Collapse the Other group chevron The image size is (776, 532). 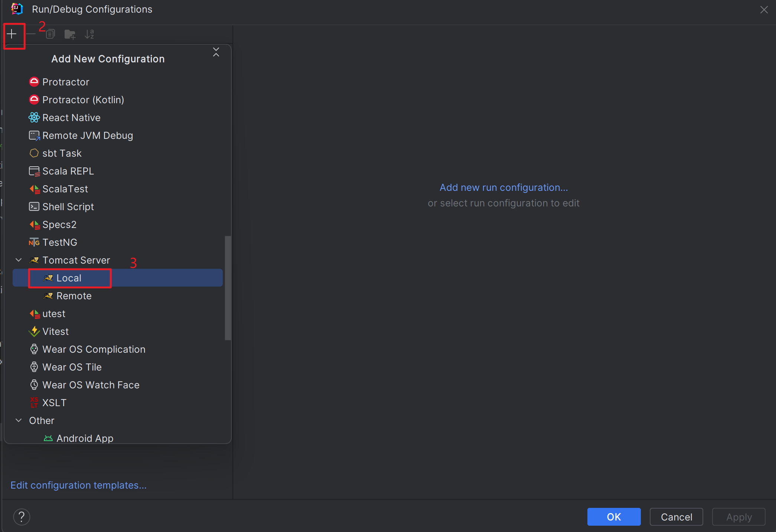[19, 420]
